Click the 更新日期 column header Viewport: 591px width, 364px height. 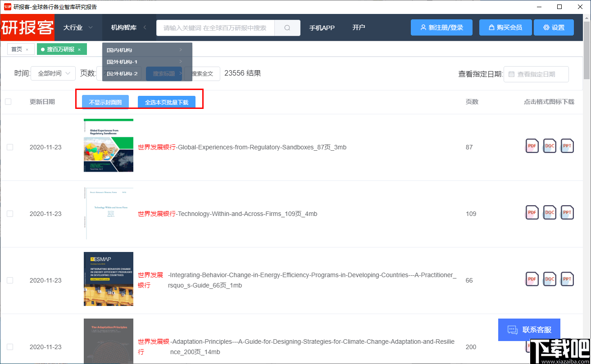tap(42, 102)
